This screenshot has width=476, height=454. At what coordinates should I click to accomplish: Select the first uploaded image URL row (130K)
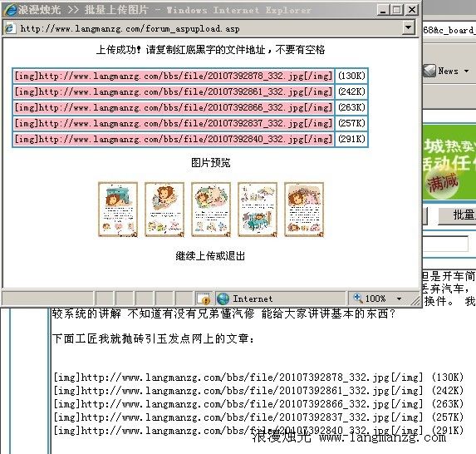pos(174,76)
